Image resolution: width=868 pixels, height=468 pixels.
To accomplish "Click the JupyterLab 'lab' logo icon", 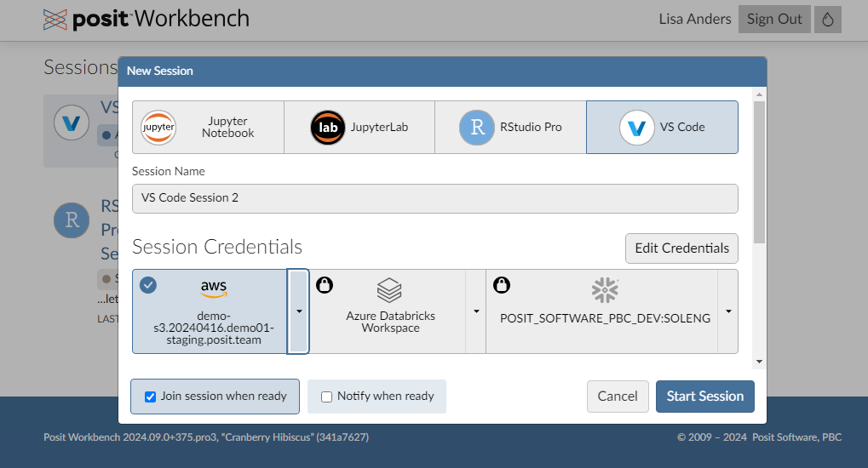I will [328, 128].
